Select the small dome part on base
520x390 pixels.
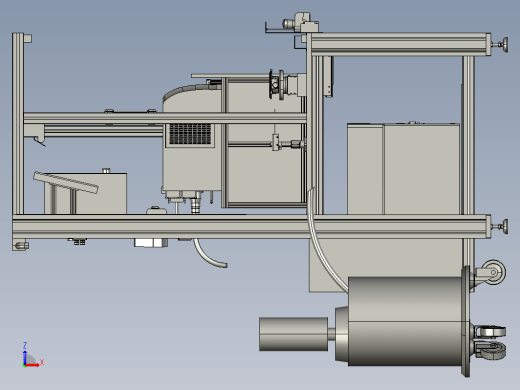[x=156, y=210]
